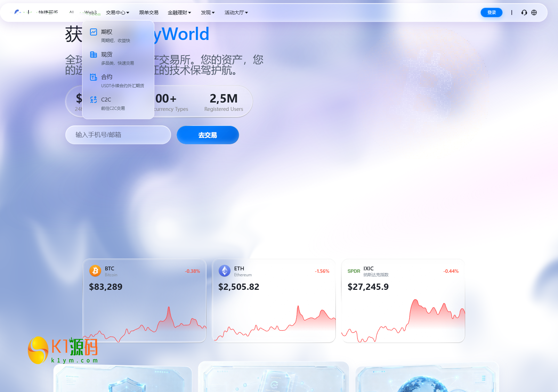Click the USDT永续合约外汇期货 description
558x392 pixels.
coord(122,86)
